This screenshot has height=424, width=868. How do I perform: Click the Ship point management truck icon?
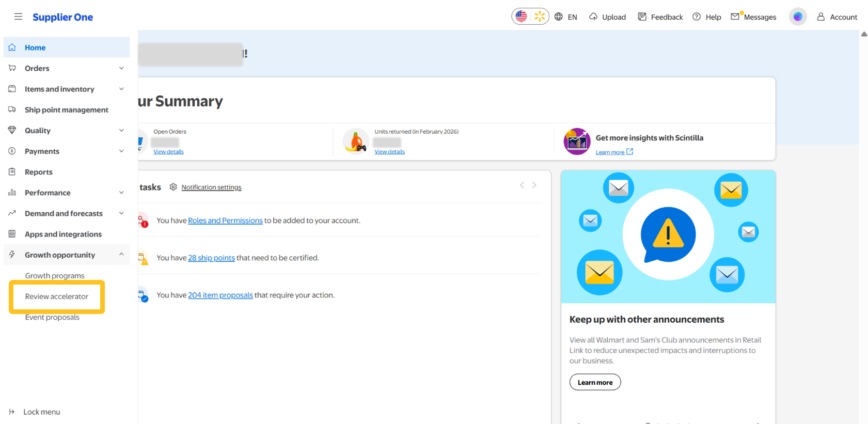click(x=12, y=109)
